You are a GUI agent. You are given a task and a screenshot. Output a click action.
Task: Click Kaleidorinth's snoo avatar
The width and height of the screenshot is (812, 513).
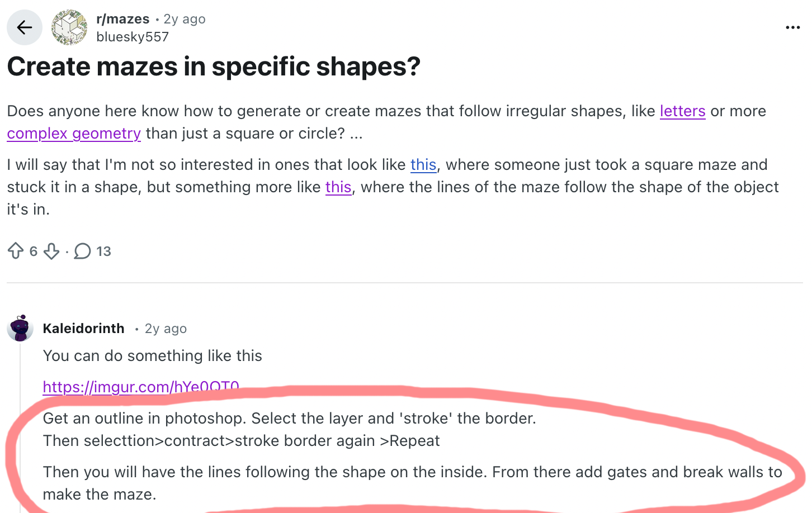tap(20, 328)
